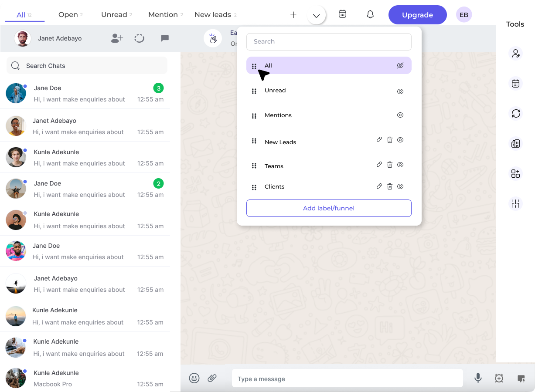Delete the Teams label
Screen dimensions: 535x392
click(x=390, y=165)
